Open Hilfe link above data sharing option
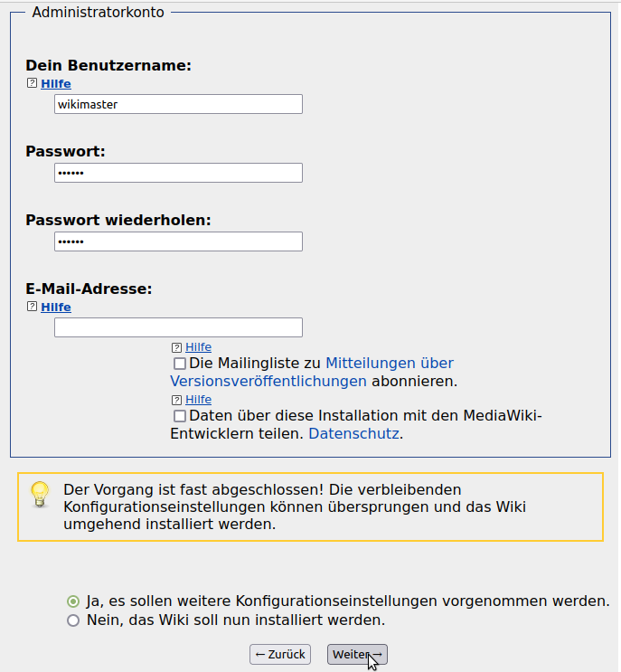The image size is (621, 672). coord(198,400)
